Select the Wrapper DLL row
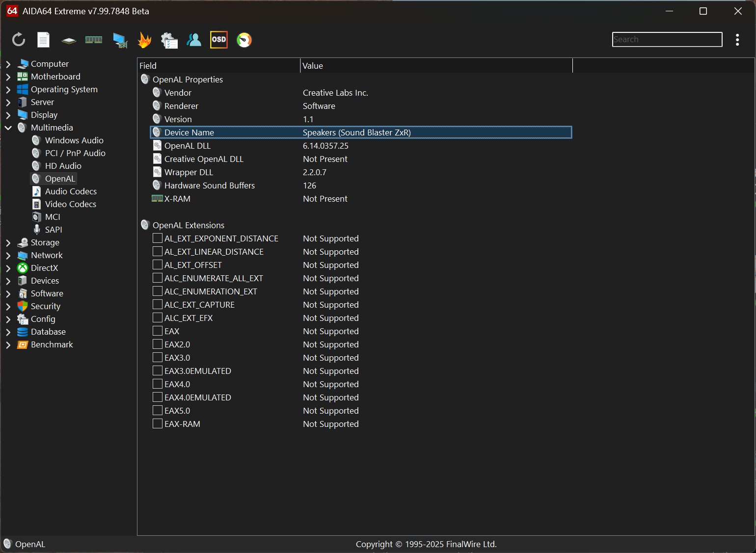Screen dimensions: 756x553 pyautogui.click(x=361, y=172)
